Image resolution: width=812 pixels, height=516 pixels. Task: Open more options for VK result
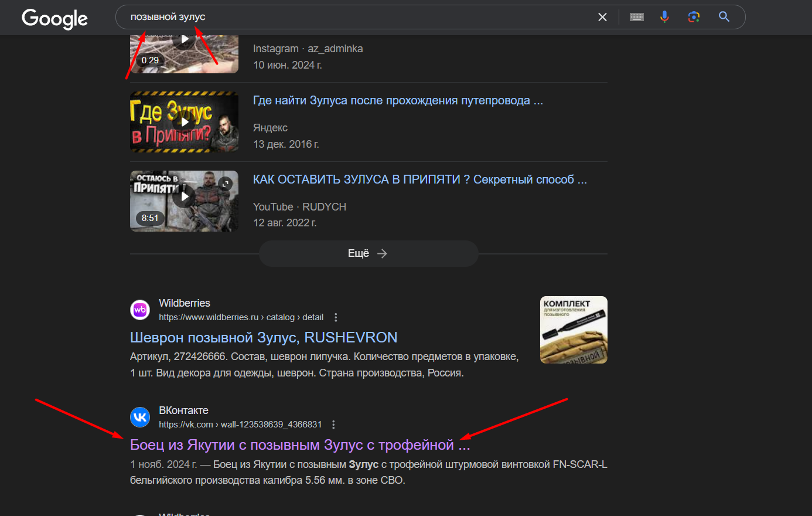point(333,425)
